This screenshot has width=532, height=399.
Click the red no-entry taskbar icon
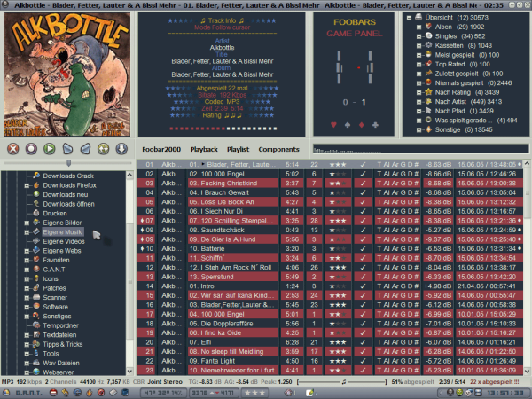pyautogui.click(x=53, y=393)
